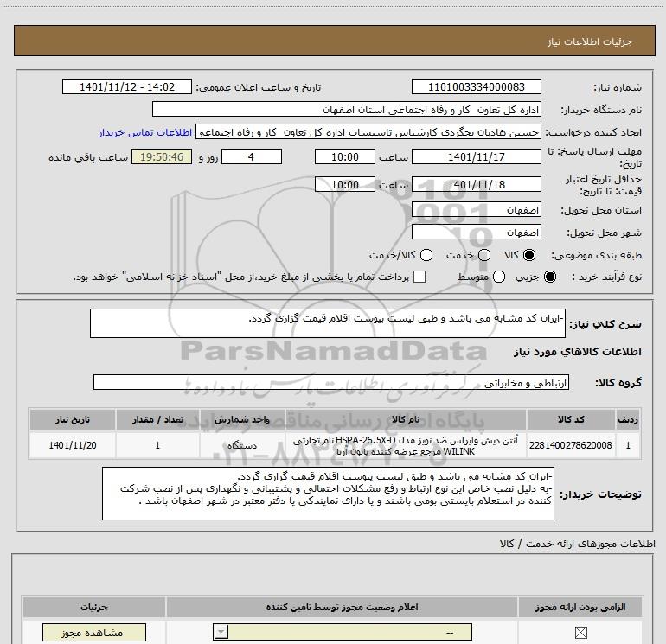
Task: Click the کد کالا column header
Action: pyautogui.click(x=571, y=419)
